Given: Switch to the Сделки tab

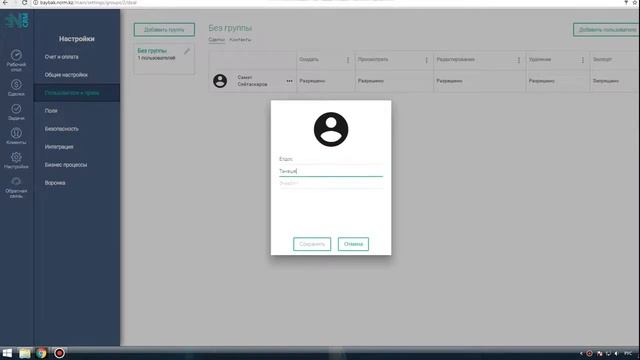Looking at the screenshot, I should 216,40.
